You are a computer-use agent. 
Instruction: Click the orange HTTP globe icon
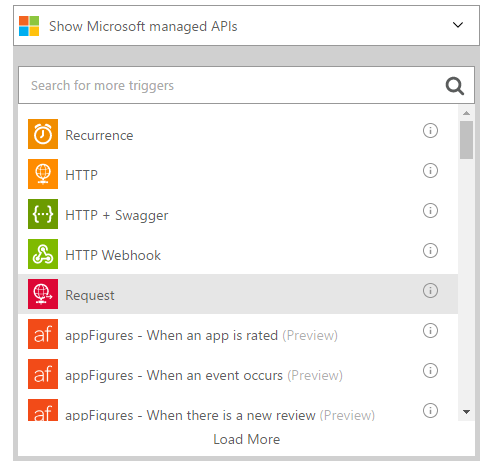tap(43, 174)
